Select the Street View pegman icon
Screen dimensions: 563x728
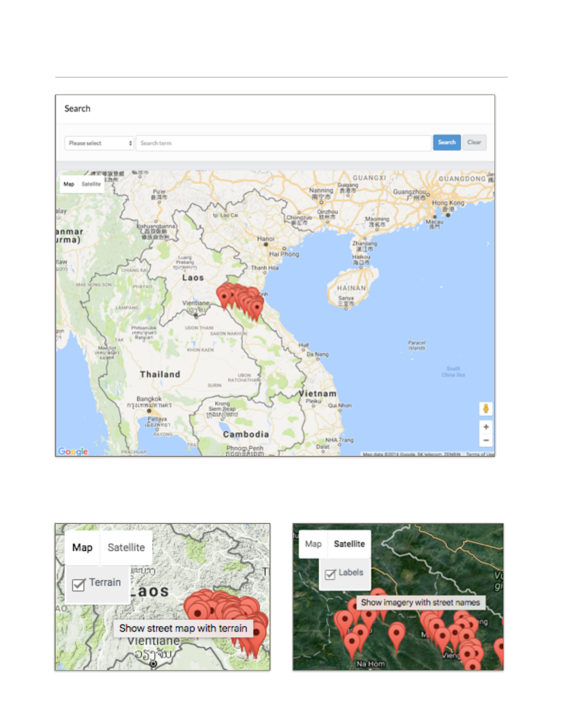click(x=486, y=409)
